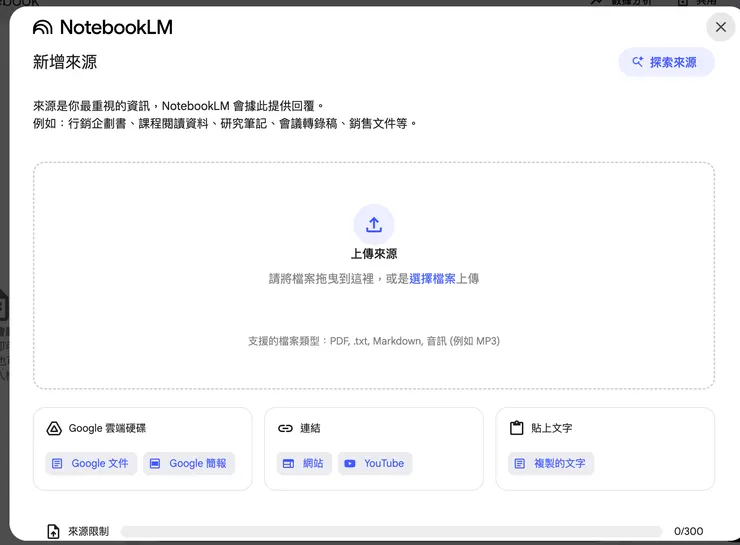740x545 pixels.
Task: Click the 探索來源 button
Action: pos(666,62)
